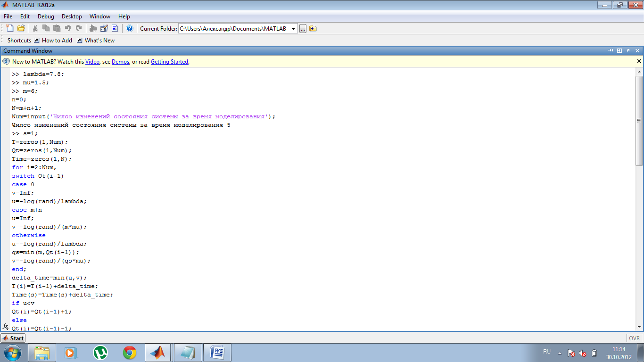
Task: Follow the Demos link in the info bar
Action: tap(120, 62)
